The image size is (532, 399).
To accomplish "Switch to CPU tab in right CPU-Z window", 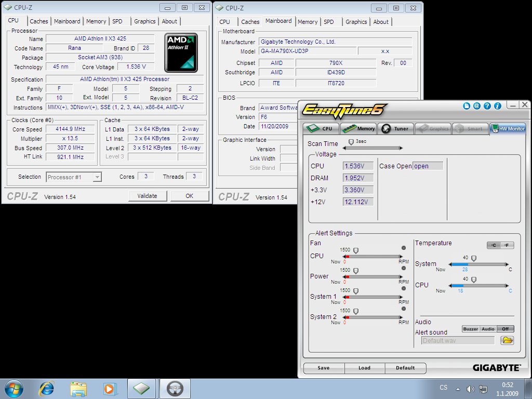I will pos(224,22).
